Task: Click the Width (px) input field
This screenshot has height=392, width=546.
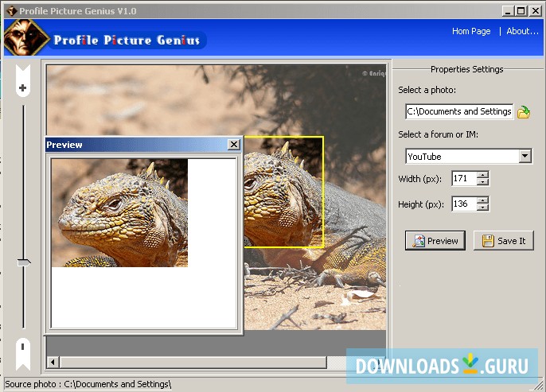Action: tap(464, 178)
